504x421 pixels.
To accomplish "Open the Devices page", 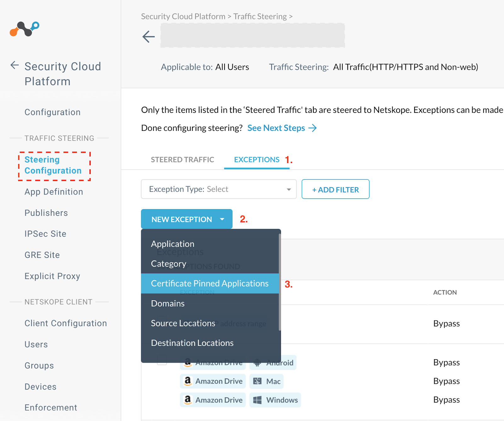I will [41, 387].
